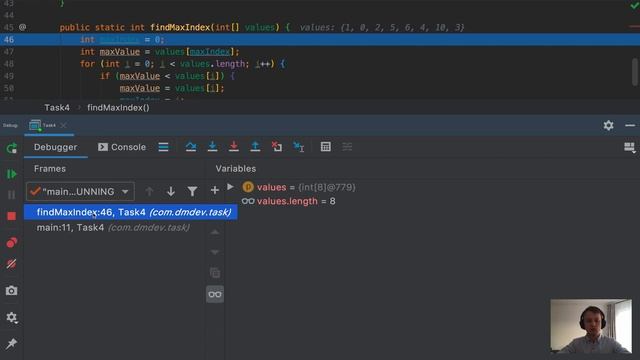Image resolution: width=640 pixels, height=360 pixels.
Task: Click the gutter marker on line 45
Action: (x=22, y=27)
